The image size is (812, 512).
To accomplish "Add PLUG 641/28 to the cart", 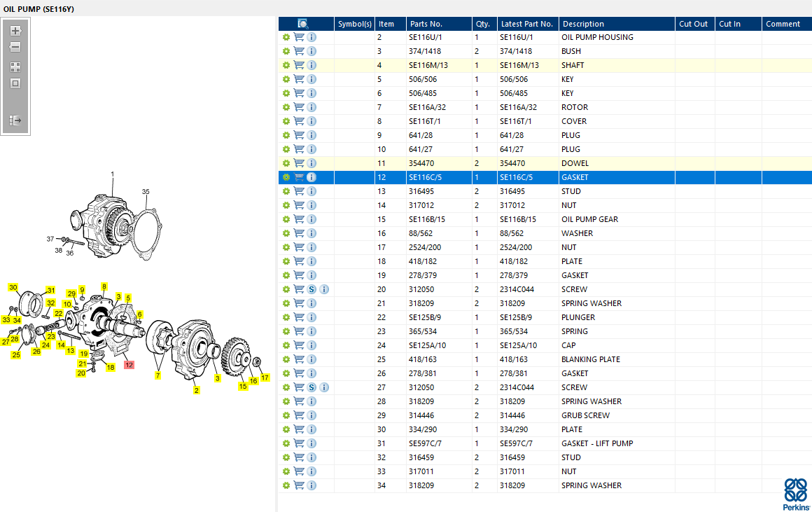I will point(299,135).
